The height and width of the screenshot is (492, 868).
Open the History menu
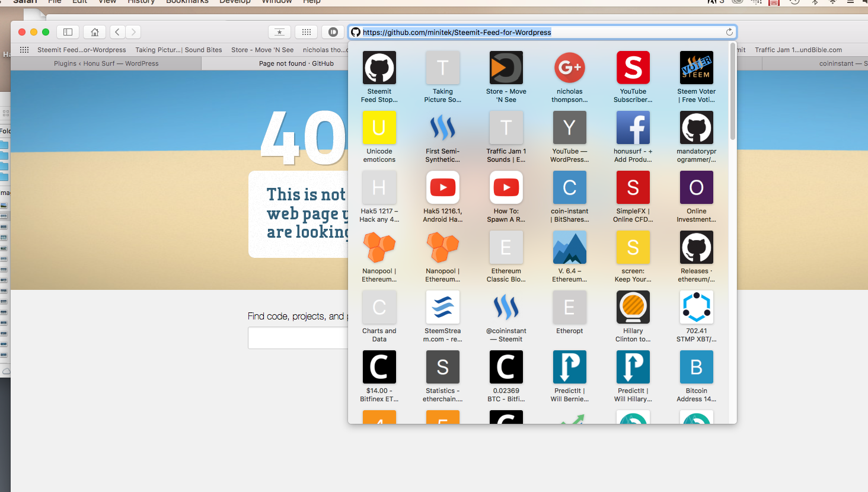[141, 2]
